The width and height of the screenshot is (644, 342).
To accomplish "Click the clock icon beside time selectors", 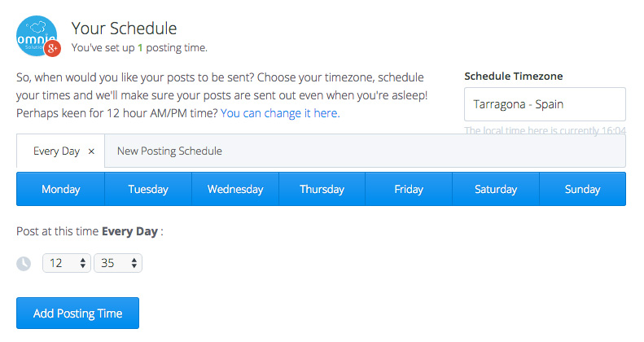I will [x=24, y=264].
